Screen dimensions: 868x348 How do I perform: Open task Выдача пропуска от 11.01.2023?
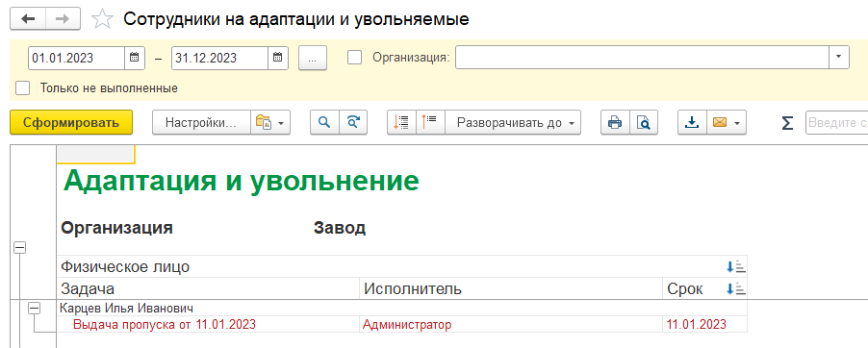165,325
